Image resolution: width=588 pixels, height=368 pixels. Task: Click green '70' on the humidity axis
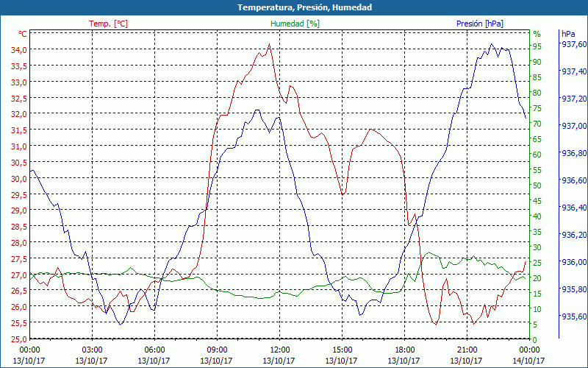pyautogui.click(x=537, y=124)
